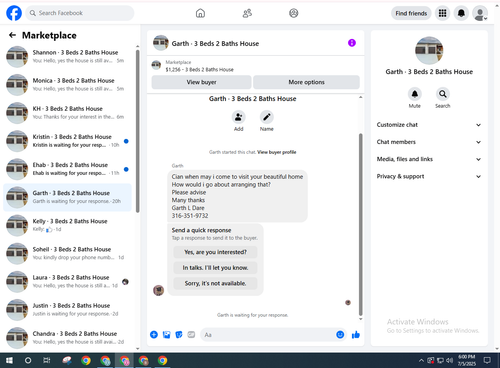500x368 pixels.
Task: Edit chat name with the Name pencil icon
Action: [x=267, y=117]
